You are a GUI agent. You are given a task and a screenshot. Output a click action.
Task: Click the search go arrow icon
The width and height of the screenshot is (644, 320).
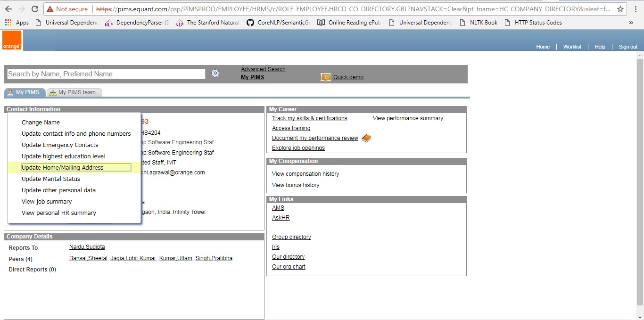click(215, 73)
